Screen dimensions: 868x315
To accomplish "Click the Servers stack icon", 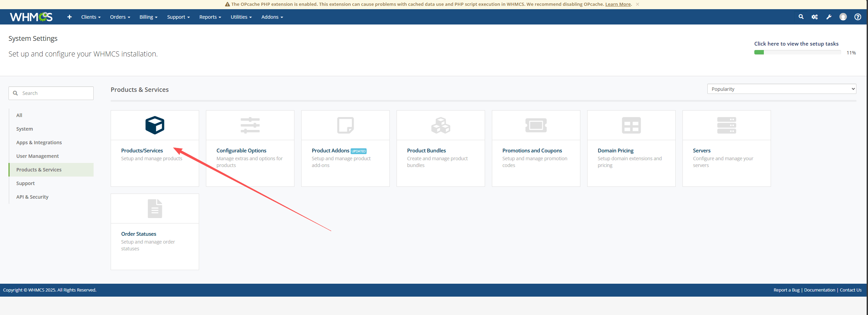I will pos(726,125).
